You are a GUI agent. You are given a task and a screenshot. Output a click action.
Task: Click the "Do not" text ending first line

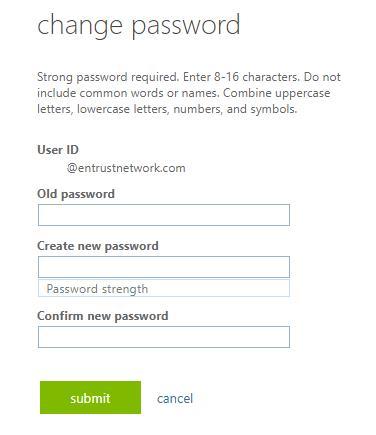coord(322,77)
